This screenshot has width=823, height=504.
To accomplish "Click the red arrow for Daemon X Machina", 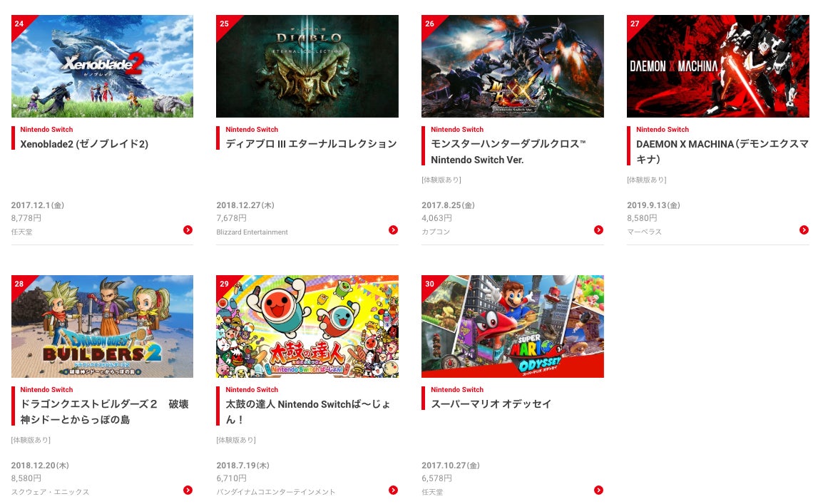I will pyautogui.click(x=804, y=230).
